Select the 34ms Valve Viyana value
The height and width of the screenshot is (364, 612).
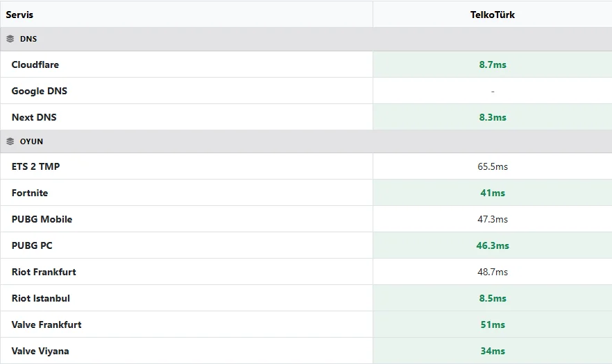(x=493, y=351)
